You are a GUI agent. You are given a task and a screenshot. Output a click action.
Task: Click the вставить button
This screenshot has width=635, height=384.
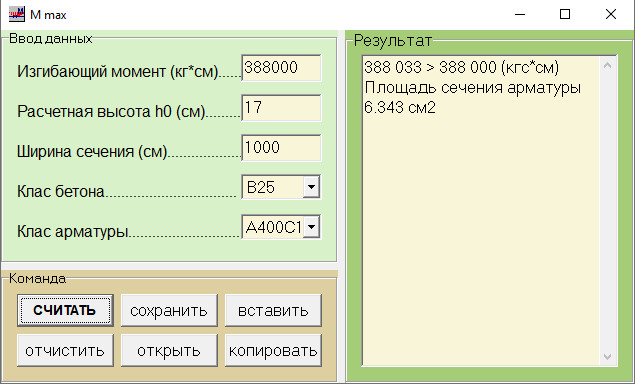point(273,310)
